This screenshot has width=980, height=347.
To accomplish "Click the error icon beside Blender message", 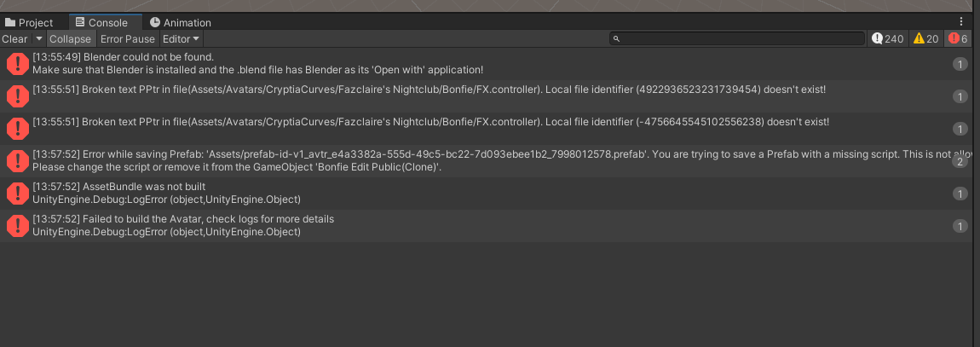I will click(x=18, y=64).
